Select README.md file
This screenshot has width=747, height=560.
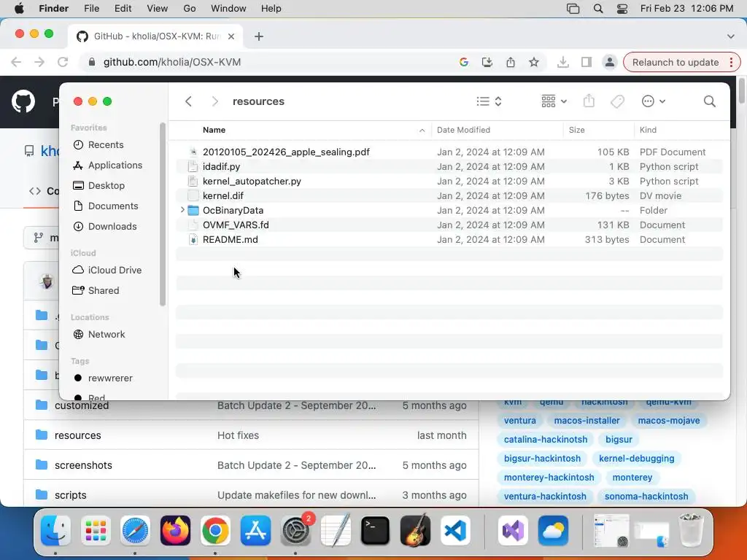pos(230,239)
